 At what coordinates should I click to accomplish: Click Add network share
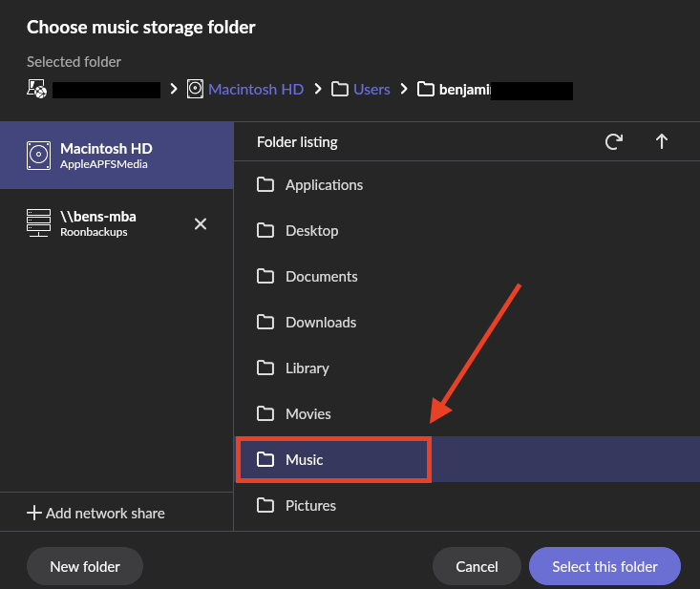(x=95, y=514)
